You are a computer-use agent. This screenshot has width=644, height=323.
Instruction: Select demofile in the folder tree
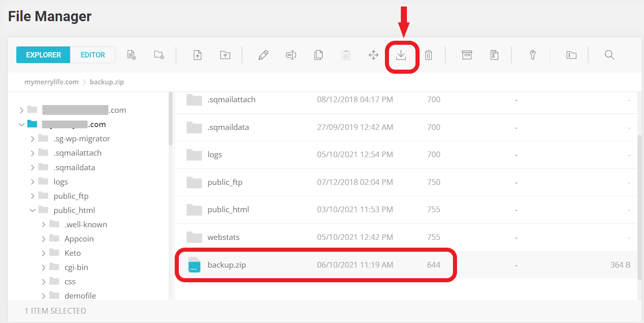tap(80, 296)
